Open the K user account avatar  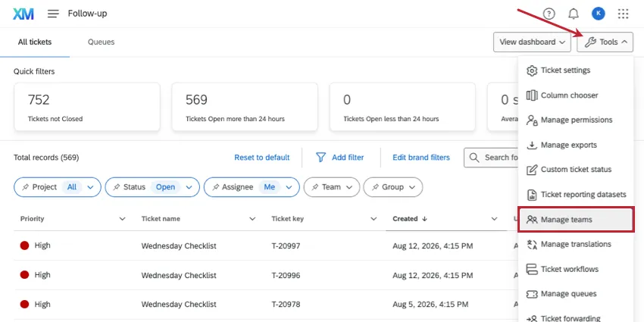pyautogui.click(x=598, y=14)
